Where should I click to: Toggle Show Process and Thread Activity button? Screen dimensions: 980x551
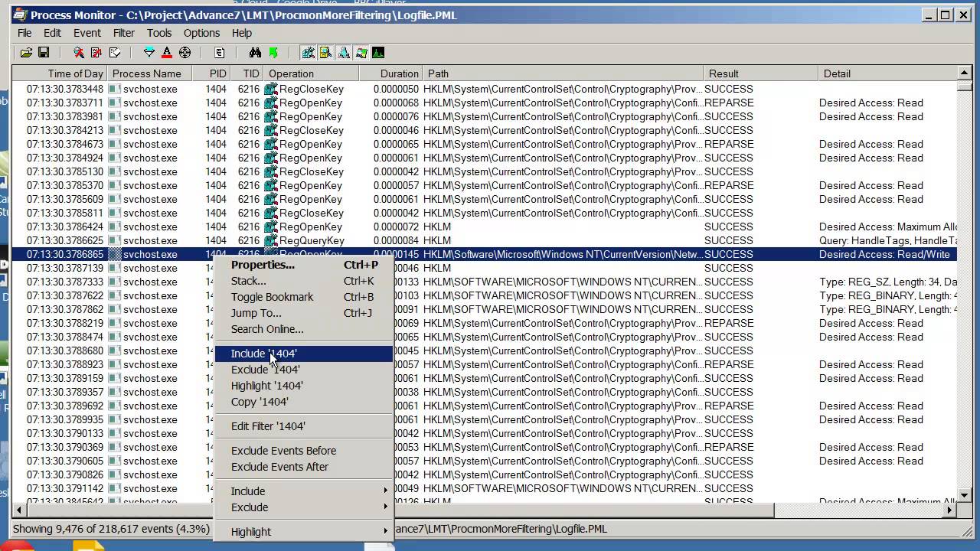361,53
